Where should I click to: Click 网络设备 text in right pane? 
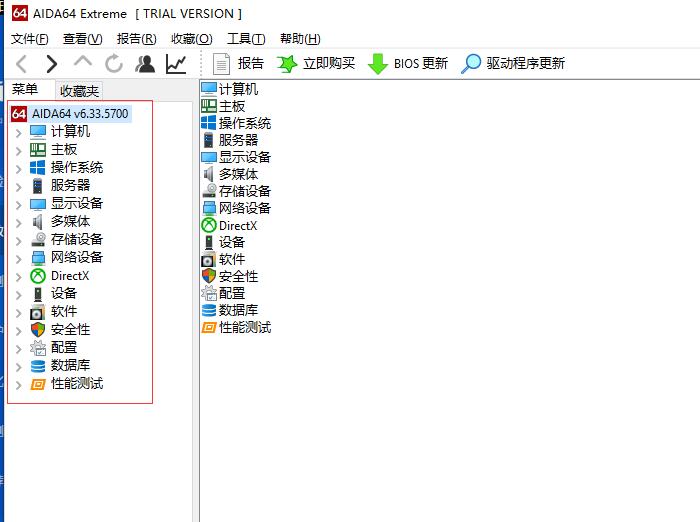[x=245, y=208]
